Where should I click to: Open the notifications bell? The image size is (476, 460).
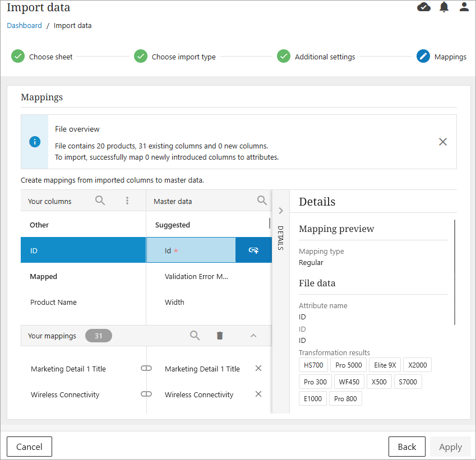click(444, 7)
